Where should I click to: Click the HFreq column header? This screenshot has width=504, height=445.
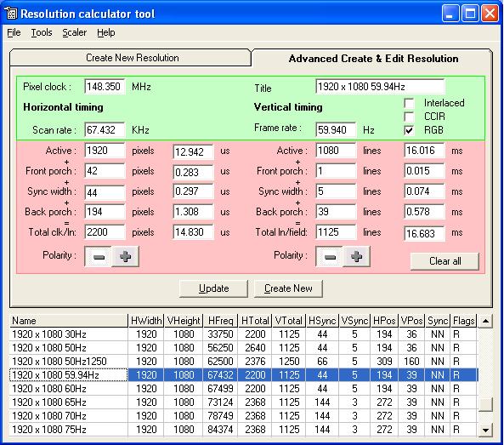[220, 321]
